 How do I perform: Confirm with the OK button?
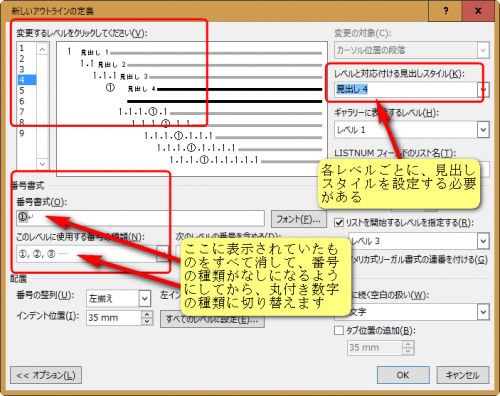(x=403, y=375)
